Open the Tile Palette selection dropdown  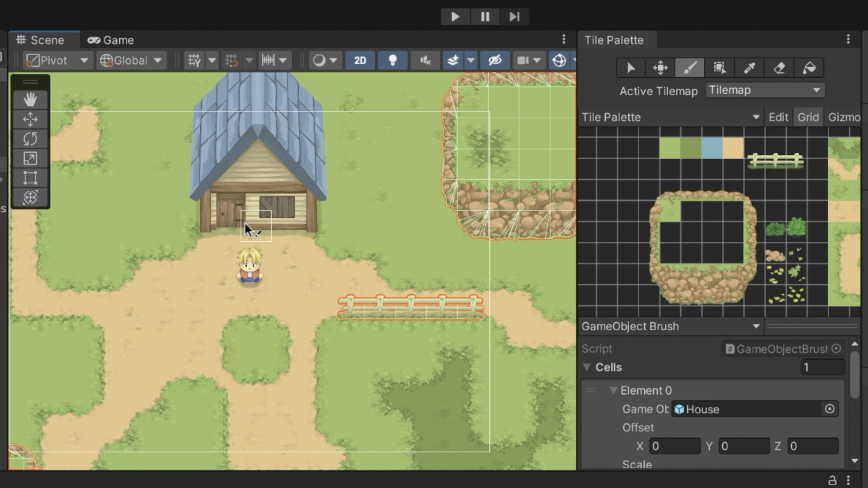(670, 117)
